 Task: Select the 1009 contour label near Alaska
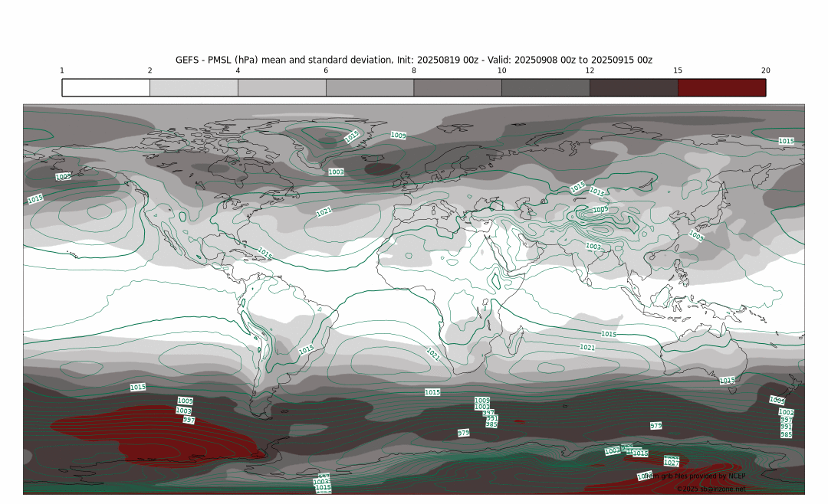coord(64,176)
